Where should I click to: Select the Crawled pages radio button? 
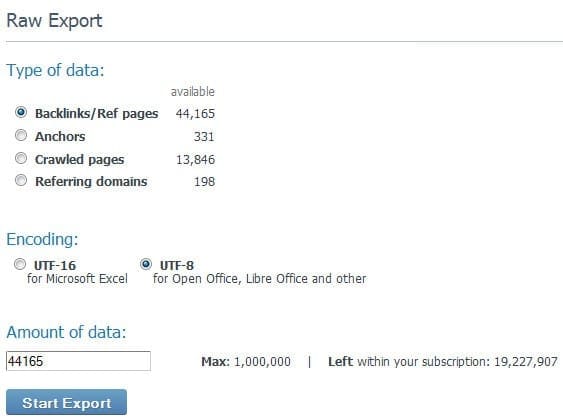pyautogui.click(x=21, y=158)
